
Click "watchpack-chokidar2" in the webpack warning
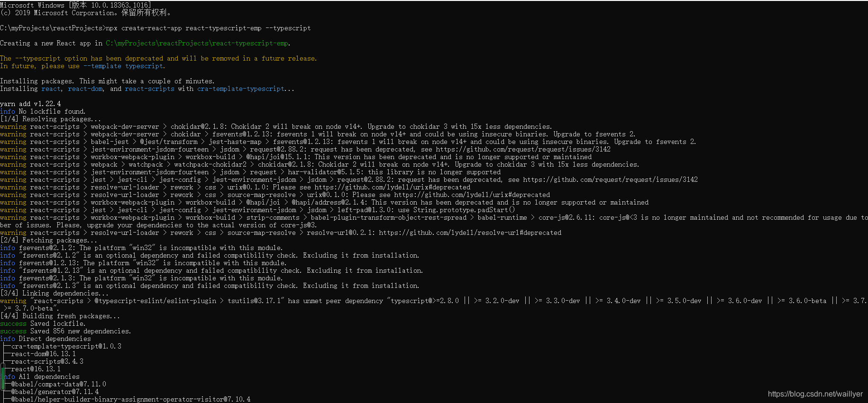(210, 164)
